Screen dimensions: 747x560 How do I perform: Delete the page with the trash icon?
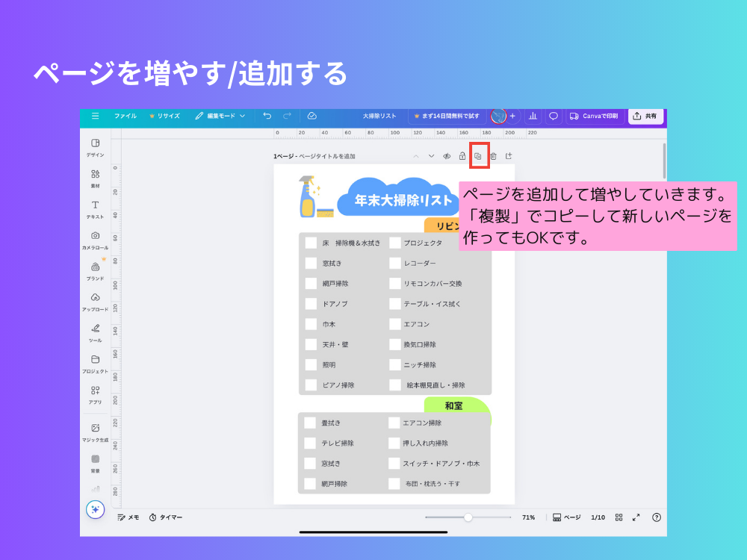494,156
